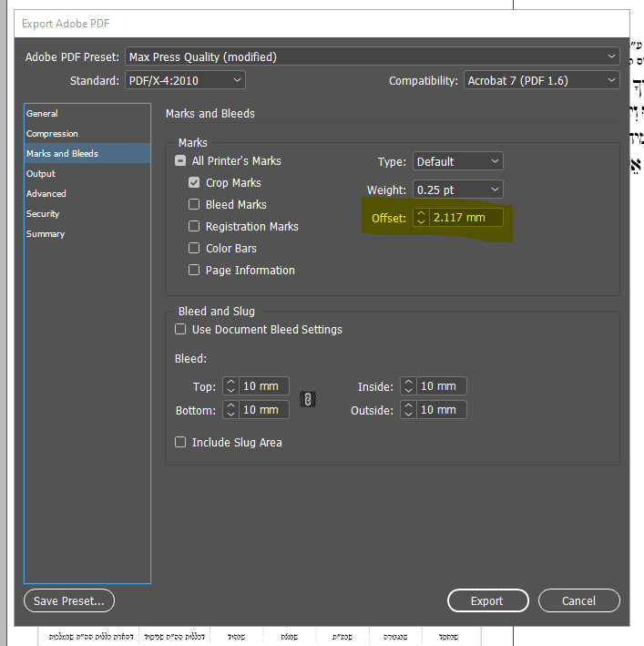Open the marks Type dropdown
Screen dimensions: 644x646
click(457, 161)
